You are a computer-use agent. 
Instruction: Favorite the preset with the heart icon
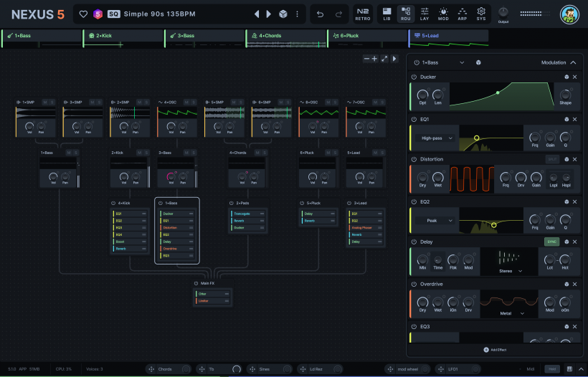(x=83, y=14)
